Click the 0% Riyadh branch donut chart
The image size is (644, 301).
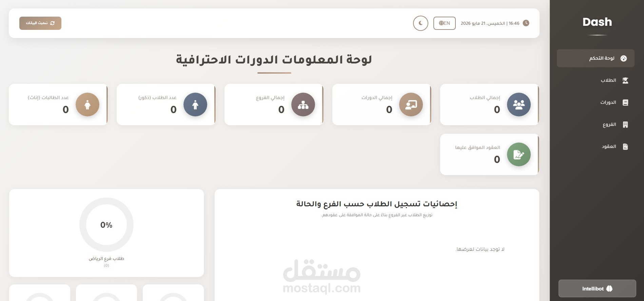106,225
